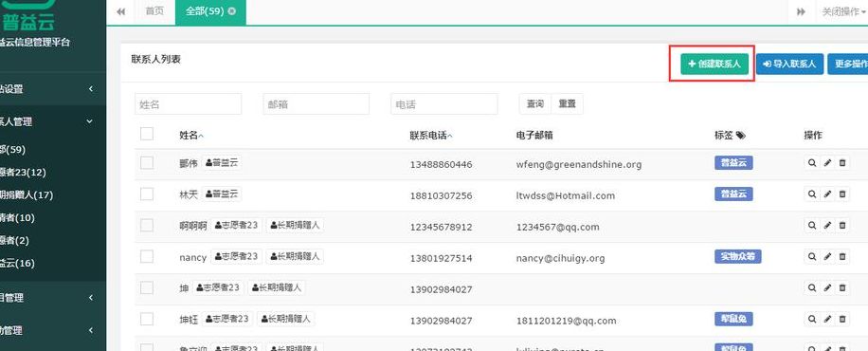868x351 pixels.
Task: Click the 重置 reset button
Action: point(567,103)
